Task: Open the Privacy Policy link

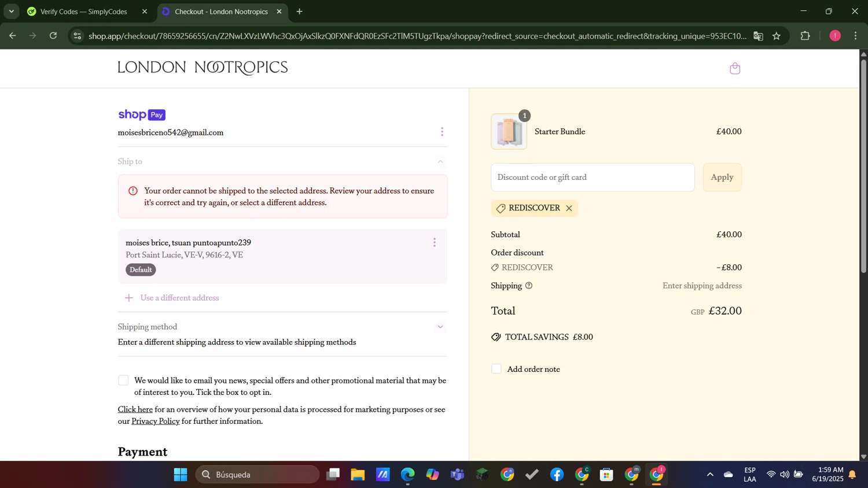Action: tap(156, 421)
